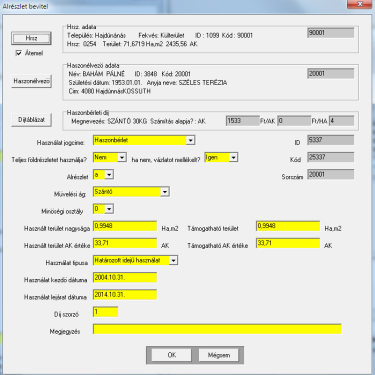Click the Megjegyzés text field
This screenshot has height=375, width=375.
217,329
